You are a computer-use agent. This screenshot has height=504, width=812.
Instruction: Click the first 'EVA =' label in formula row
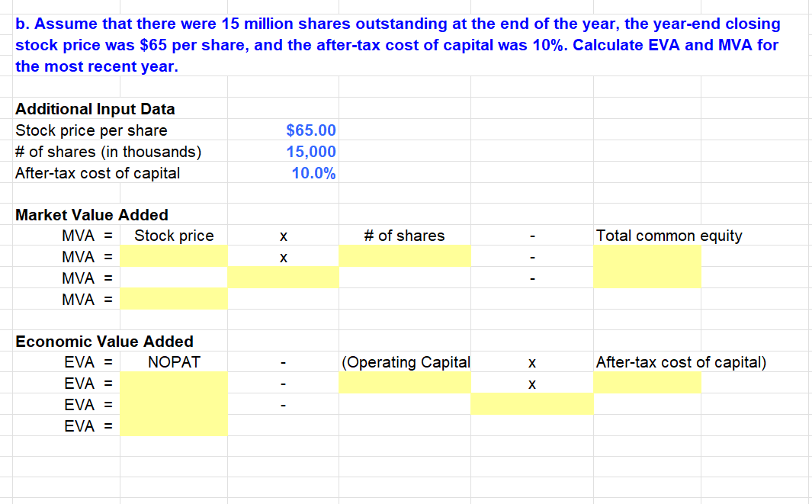[88, 362]
